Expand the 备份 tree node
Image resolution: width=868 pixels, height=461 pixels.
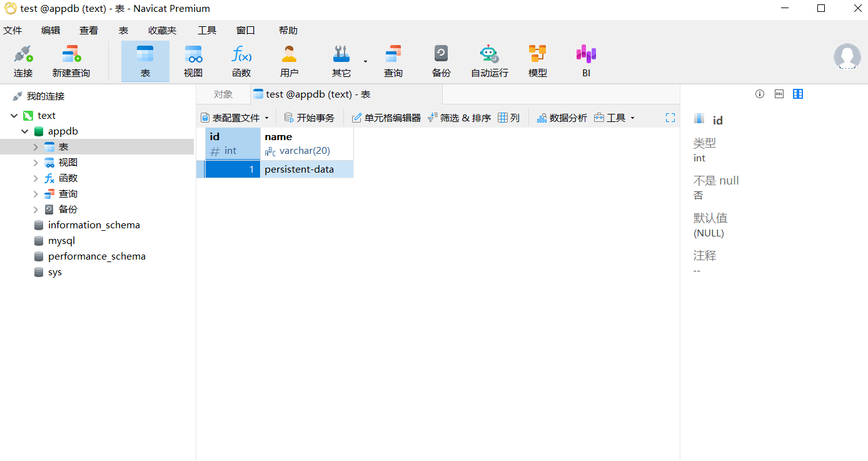tap(36, 210)
